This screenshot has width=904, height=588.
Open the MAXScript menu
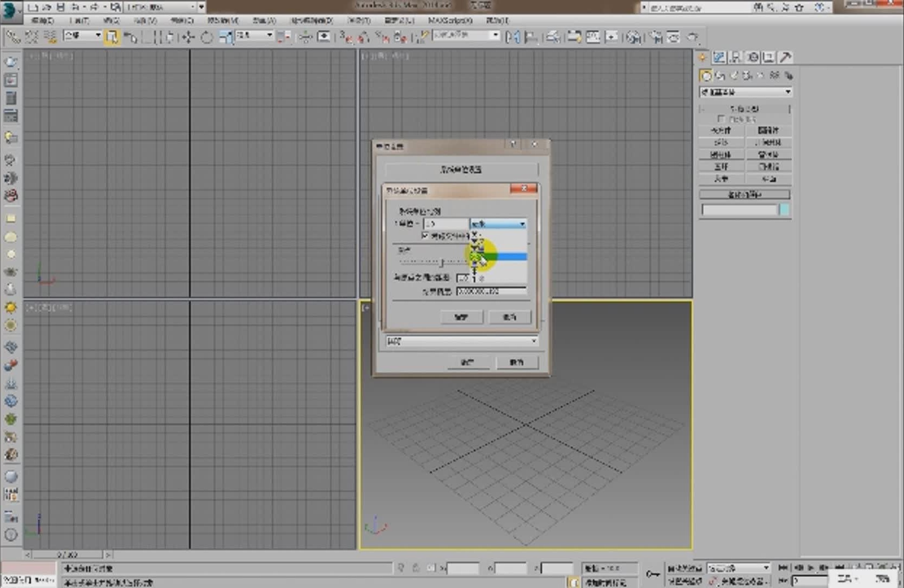point(450,20)
